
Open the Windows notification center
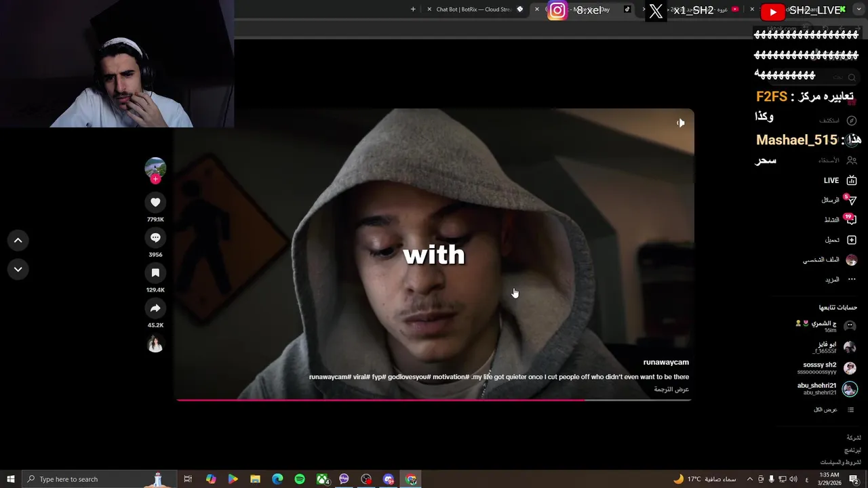(854, 479)
